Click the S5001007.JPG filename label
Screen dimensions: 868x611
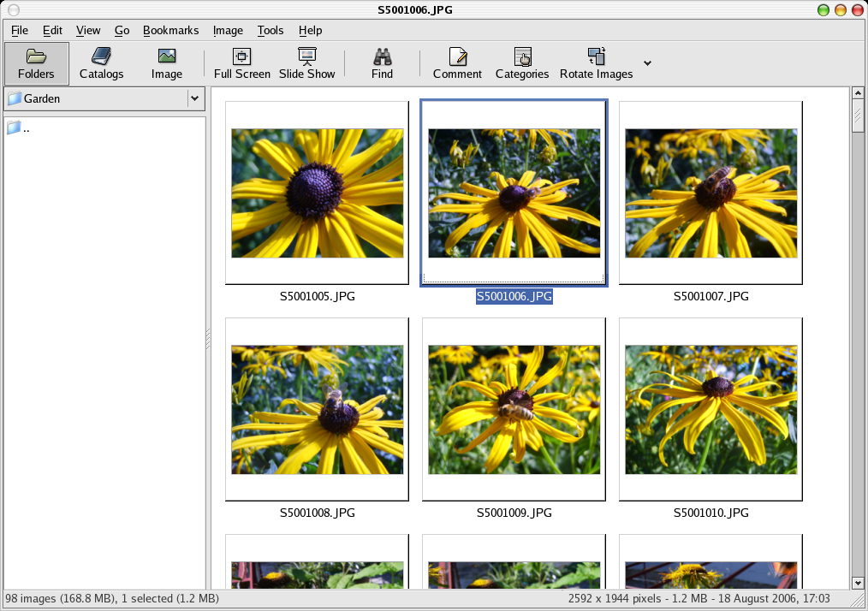click(710, 297)
